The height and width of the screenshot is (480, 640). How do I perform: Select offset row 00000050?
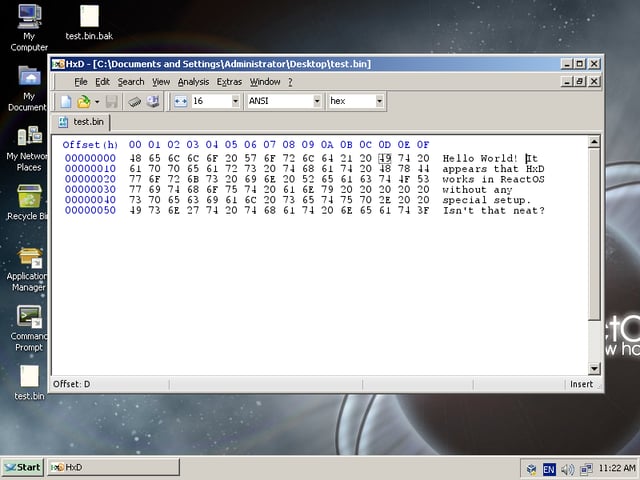tap(90, 211)
